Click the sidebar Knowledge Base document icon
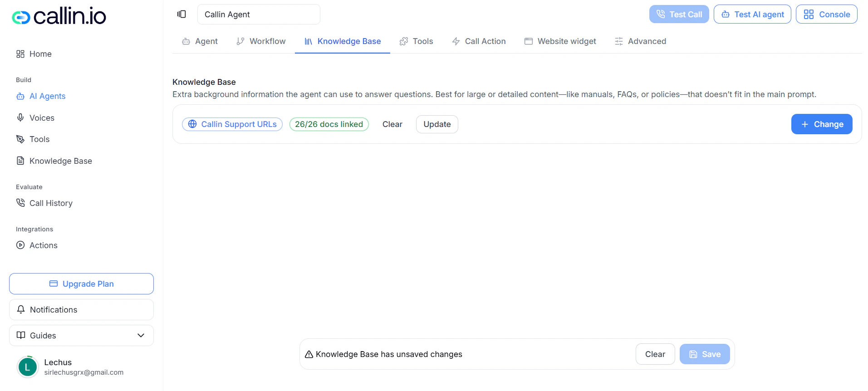 (x=20, y=161)
